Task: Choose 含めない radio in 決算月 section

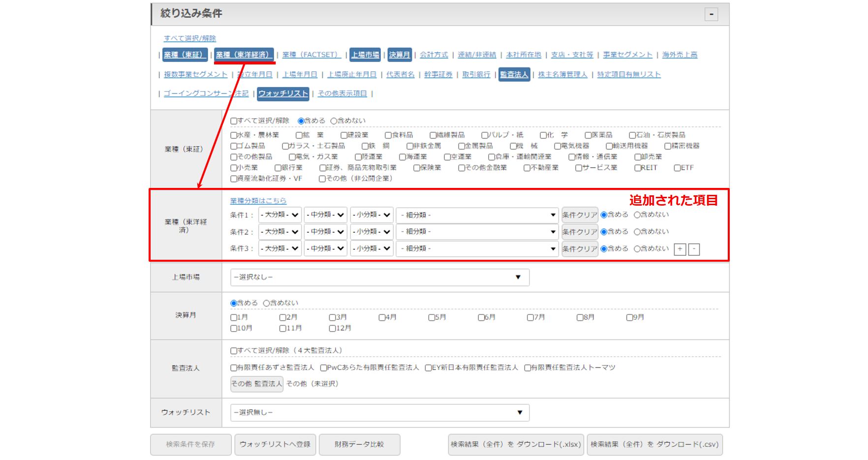Action: (x=266, y=304)
